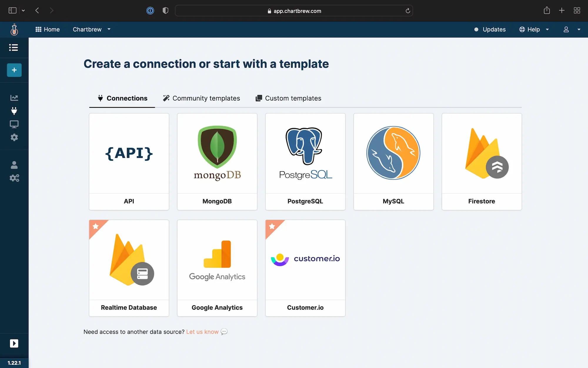Viewport: 588px width, 368px height.
Task: Open the charts line-graph sidebar icon
Action: click(14, 98)
